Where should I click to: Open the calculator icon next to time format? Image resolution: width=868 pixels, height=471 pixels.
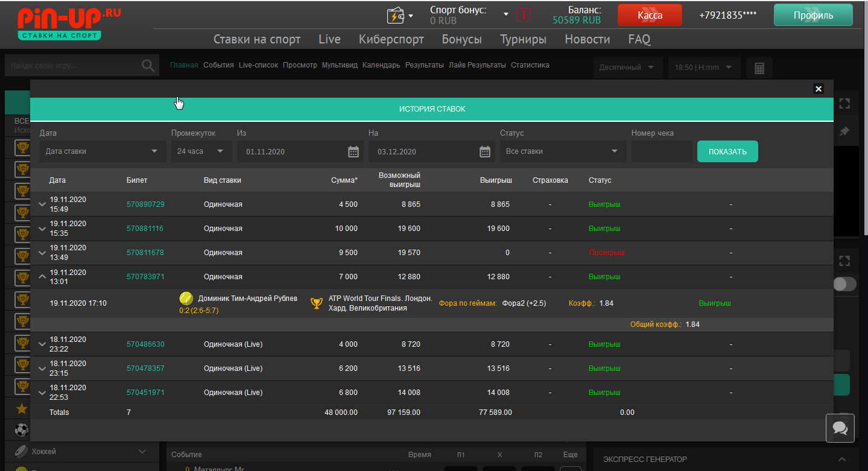pyautogui.click(x=759, y=68)
